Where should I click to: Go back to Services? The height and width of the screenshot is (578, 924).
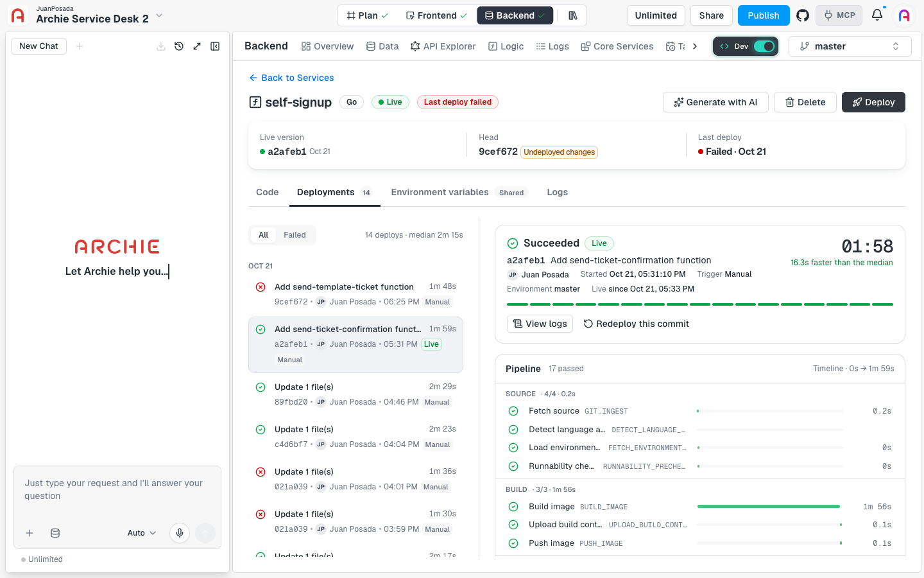[x=291, y=78]
